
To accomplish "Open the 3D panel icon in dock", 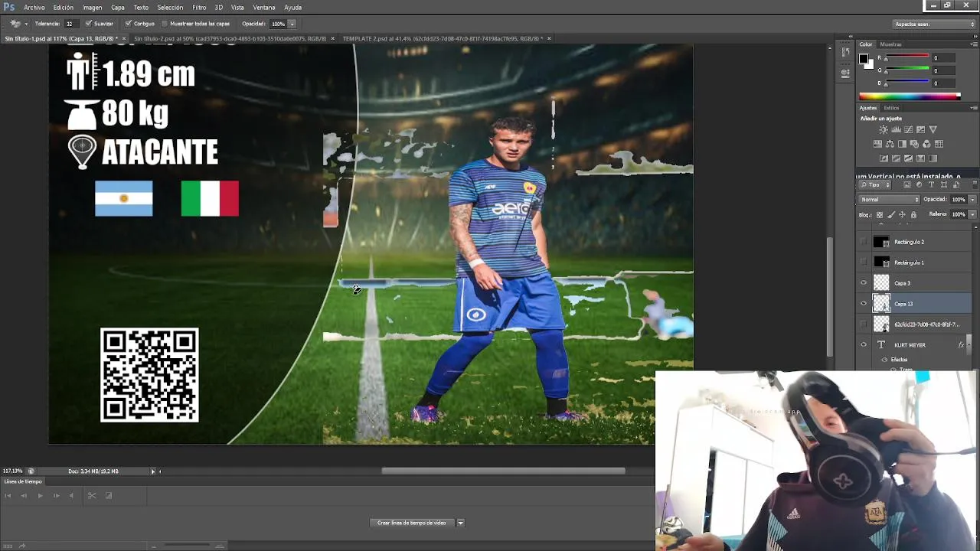I will (845, 73).
